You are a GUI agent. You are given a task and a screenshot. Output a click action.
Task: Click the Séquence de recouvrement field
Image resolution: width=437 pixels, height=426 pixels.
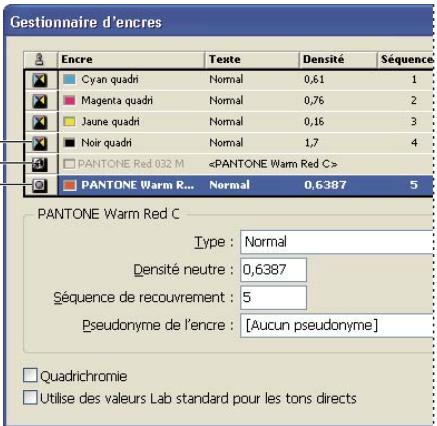(x=273, y=297)
